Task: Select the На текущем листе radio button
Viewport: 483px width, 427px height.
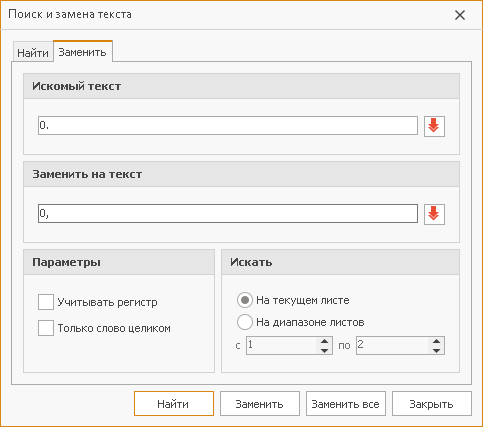Action: coord(245,300)
